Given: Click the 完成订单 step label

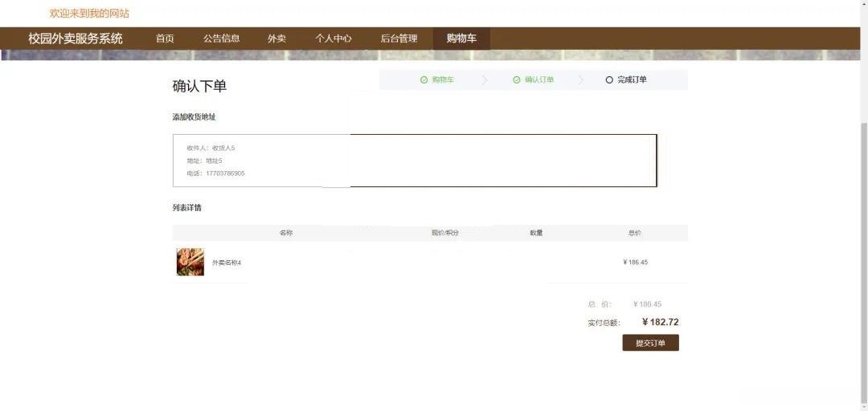Looking at the screenshot, I should click(x=632, y=80).
